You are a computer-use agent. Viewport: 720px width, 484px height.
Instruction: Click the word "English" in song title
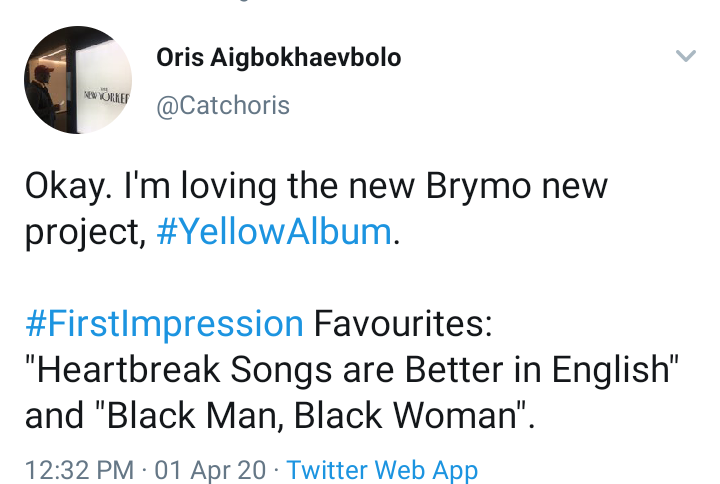point(611,370)
